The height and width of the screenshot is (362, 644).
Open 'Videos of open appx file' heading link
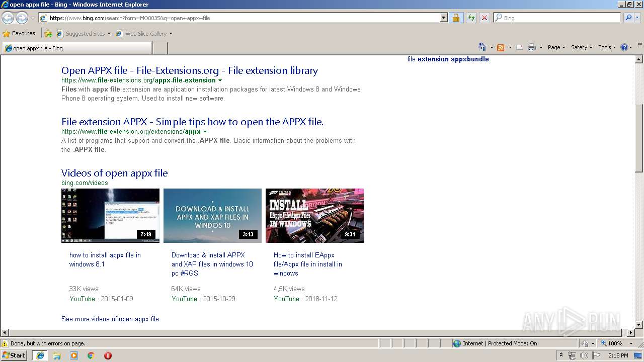114,173
